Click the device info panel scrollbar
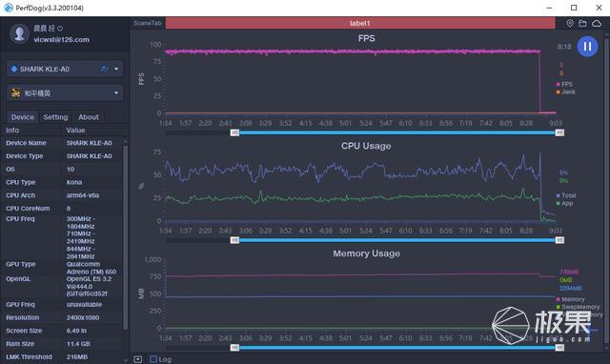Screen dimensions: 610x364 click(x=126, y=237)
